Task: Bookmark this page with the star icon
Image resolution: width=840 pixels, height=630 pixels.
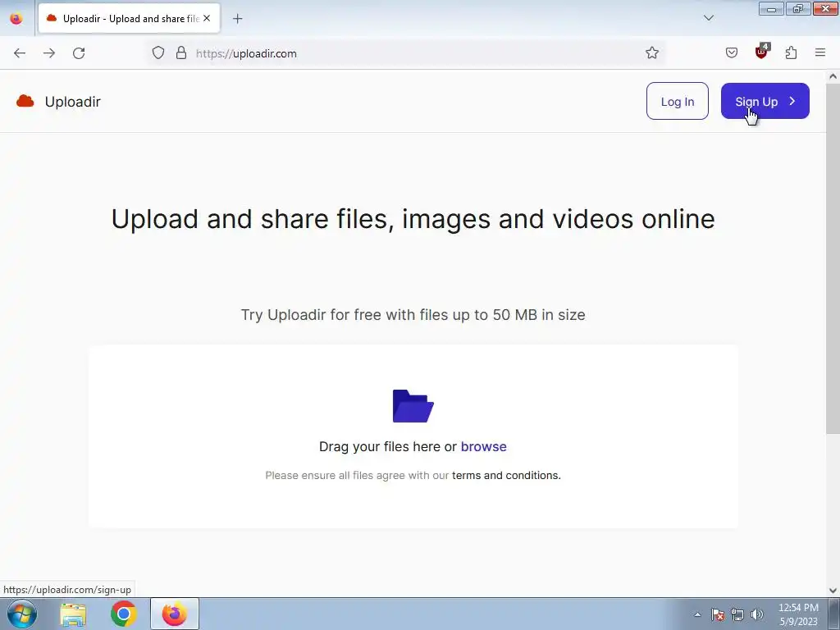Action: [652, 52]
